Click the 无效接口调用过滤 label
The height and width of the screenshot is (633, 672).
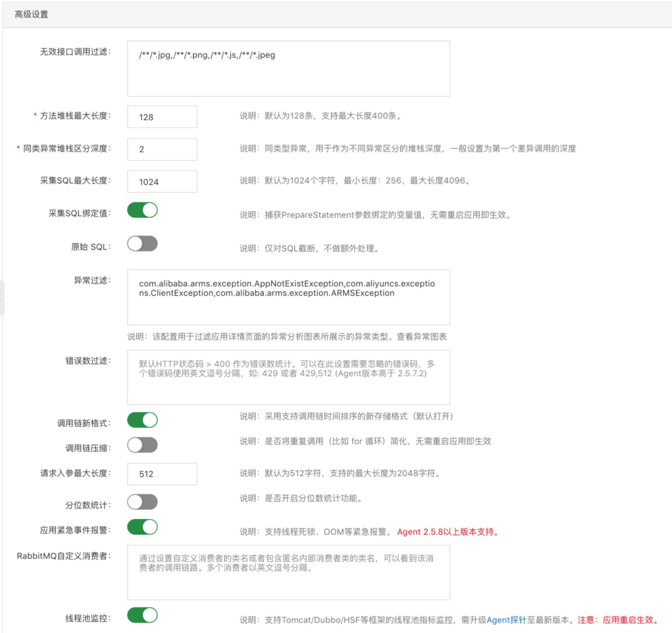click(75, 52)
